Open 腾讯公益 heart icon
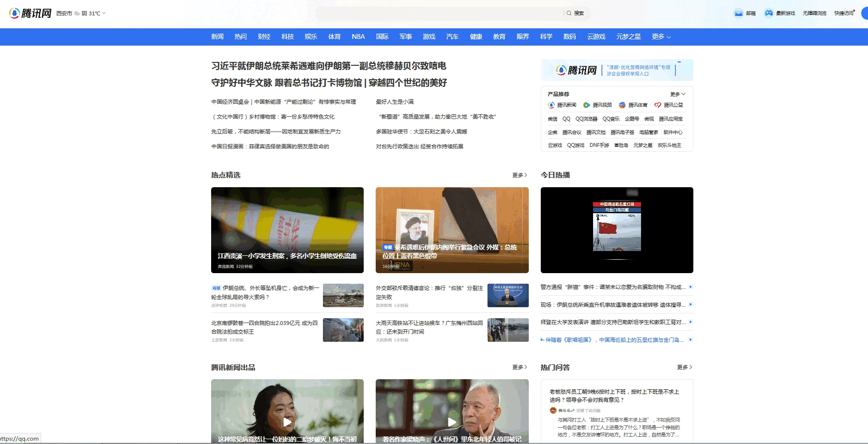Image resolution: width=868 pixels, height=444 pixels. click(658, 105)
